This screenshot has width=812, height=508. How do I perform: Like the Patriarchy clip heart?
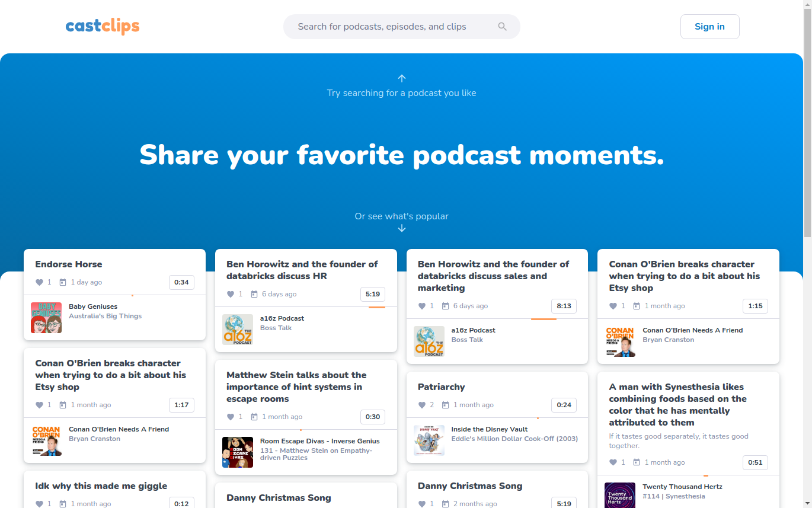pyautogui.click(x=422, y=405)
